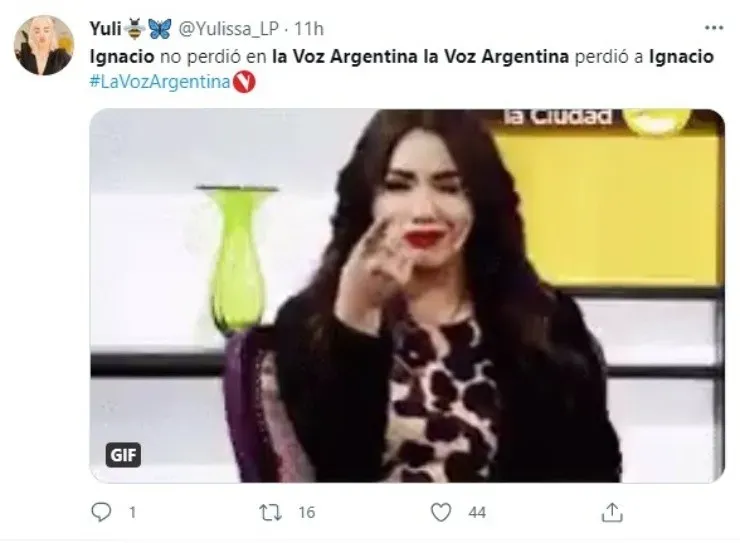
Task: Click the GIF badge on media
Action: (123, 455)
